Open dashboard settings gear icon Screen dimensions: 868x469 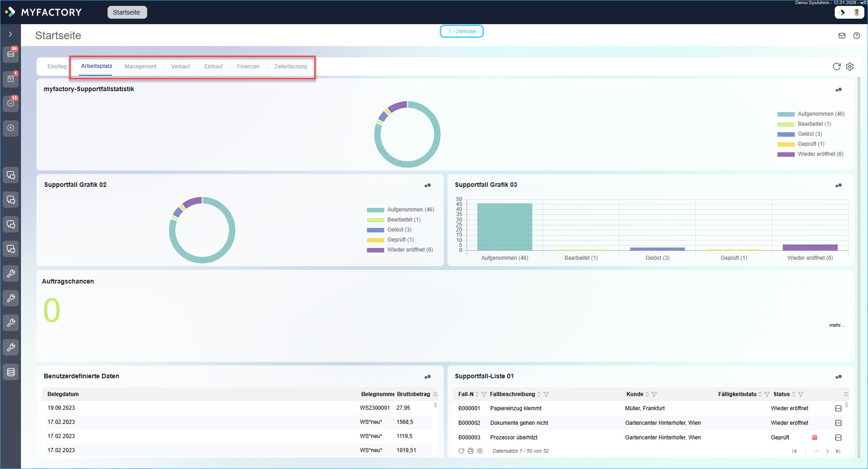850,67
